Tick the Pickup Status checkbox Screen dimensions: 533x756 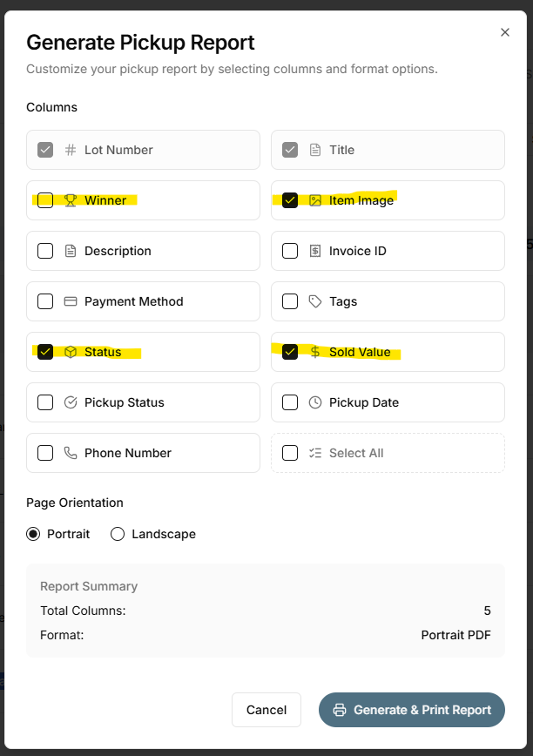tap(45, 402)
